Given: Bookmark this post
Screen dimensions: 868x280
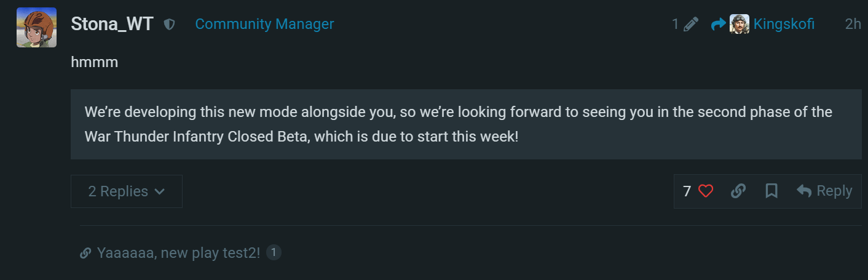Looking at the screenshot, I should [x=771, y=191].
